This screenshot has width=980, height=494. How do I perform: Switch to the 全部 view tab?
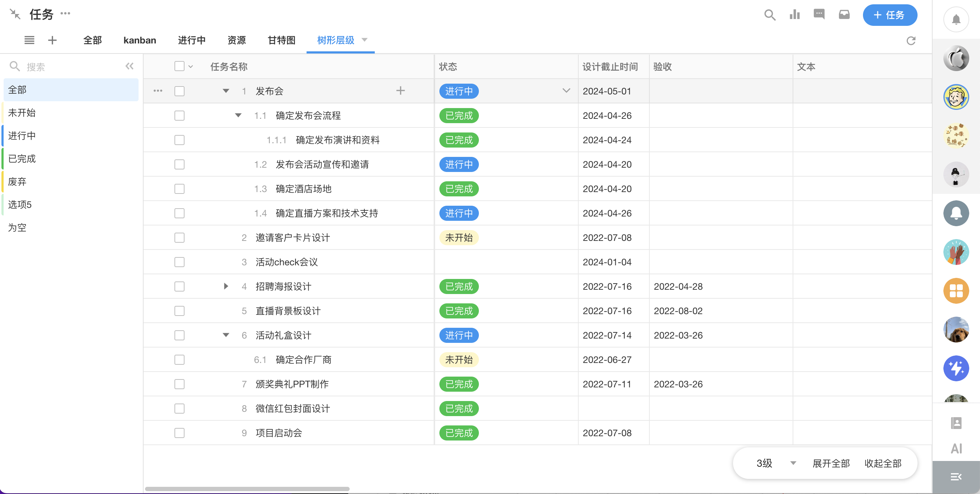[x=93, y=40]
